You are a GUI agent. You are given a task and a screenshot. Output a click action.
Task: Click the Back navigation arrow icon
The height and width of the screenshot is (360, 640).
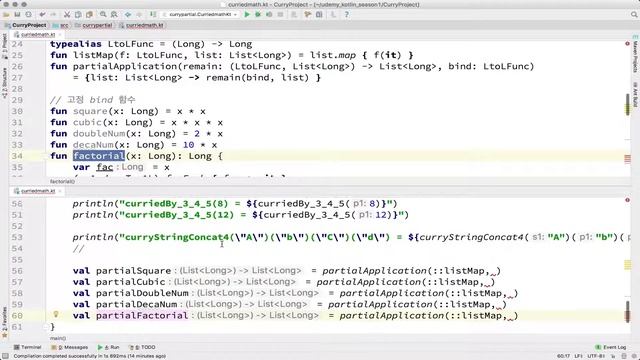click(128, 15)
